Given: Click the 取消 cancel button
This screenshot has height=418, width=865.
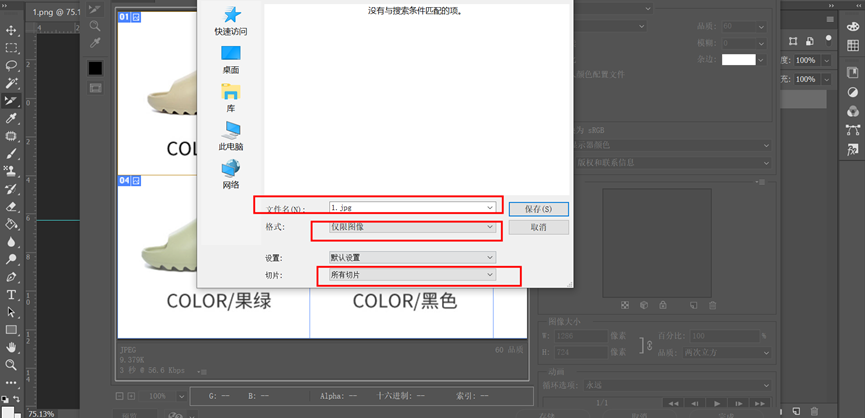Looking at the screenshot, I should [x=538, y=228].
